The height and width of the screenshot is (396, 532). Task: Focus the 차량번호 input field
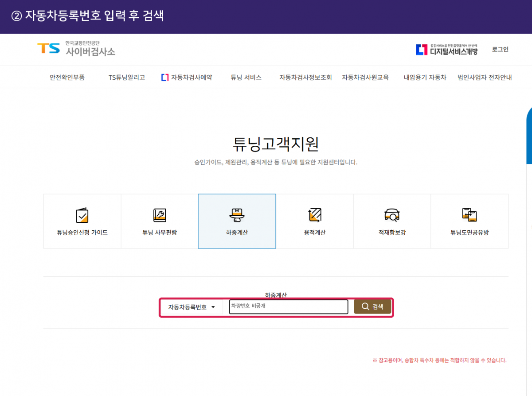tap(289, 307)
